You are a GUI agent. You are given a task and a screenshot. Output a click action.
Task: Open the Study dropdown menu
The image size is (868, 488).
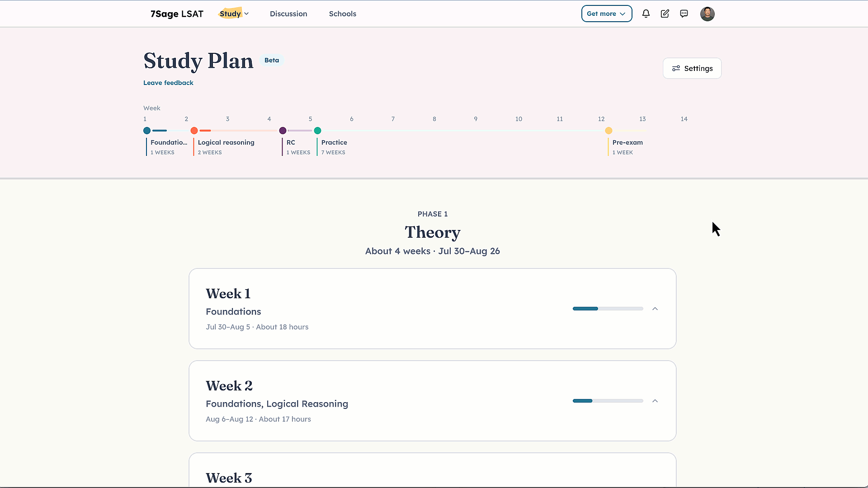click(x=234, y=14)
